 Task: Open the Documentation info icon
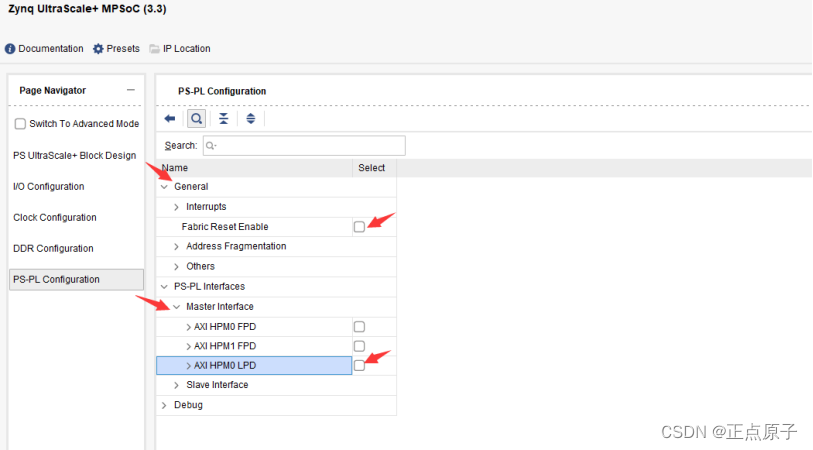coord(10,48)
